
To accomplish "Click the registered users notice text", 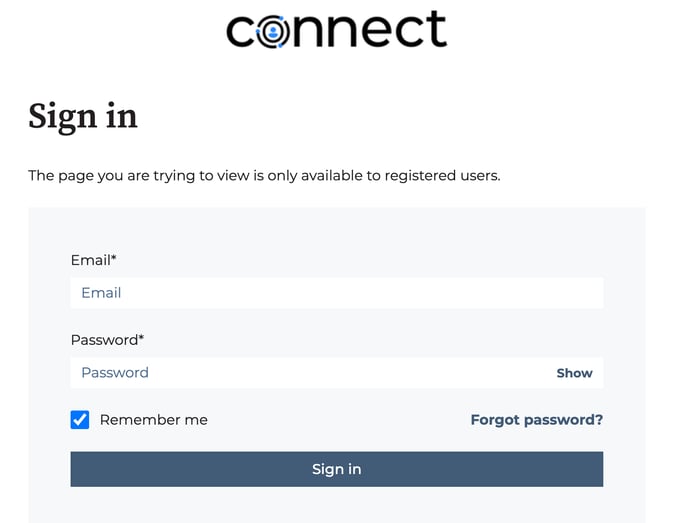I will point(264,176).
